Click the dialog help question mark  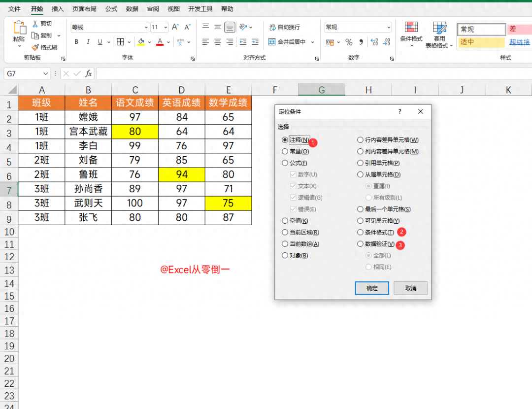399,111
